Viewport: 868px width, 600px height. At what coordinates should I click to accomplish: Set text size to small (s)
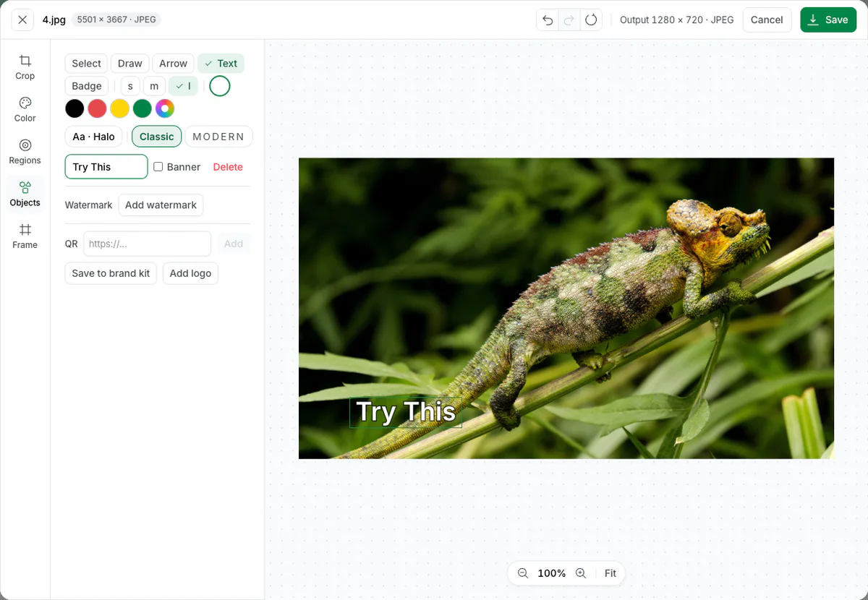(130, 86)
